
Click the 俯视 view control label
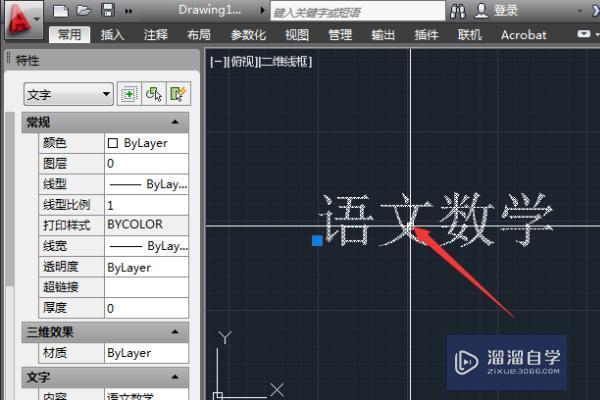[x=242, y=62]
